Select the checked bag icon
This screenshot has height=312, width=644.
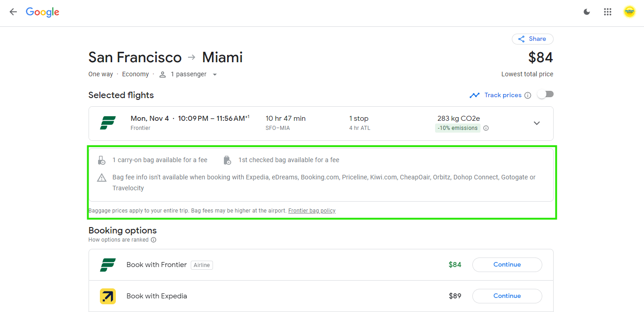coord(227,160)
